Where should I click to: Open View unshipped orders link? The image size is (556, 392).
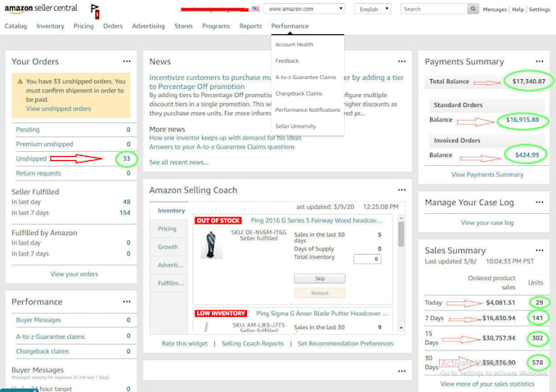[x=58, y=109]
